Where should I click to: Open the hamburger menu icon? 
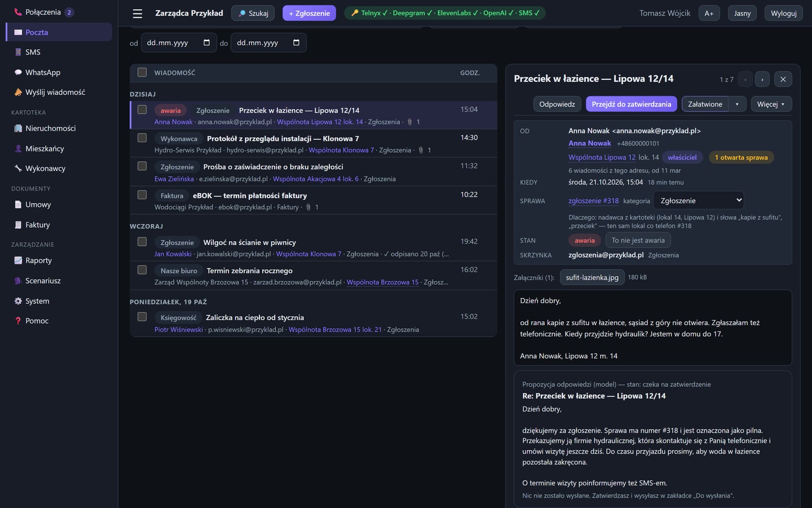tap(138, 14)
